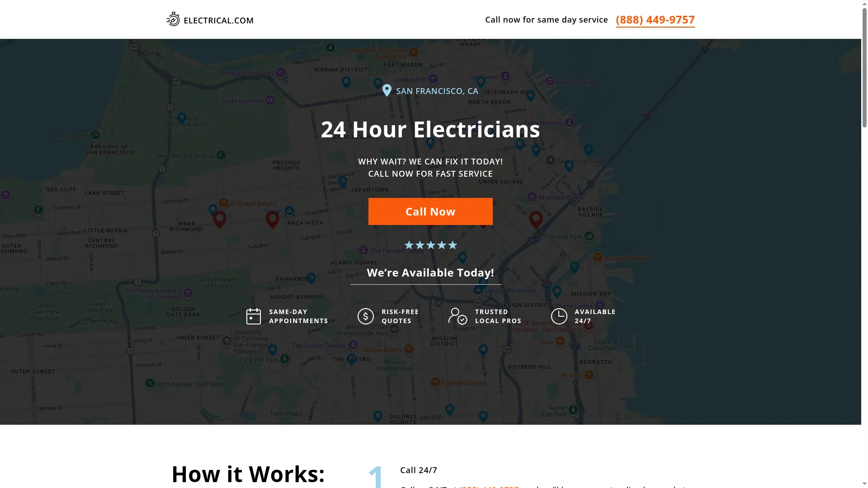The image size is (868, 488).
Task: Click the CALL NOW FOR FAST SERVICE line
Action: click(430, 174)
